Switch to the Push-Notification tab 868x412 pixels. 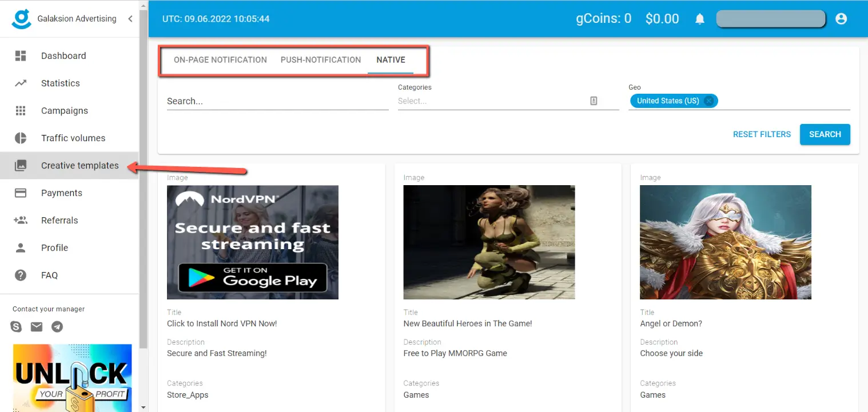tap(320, 60)
